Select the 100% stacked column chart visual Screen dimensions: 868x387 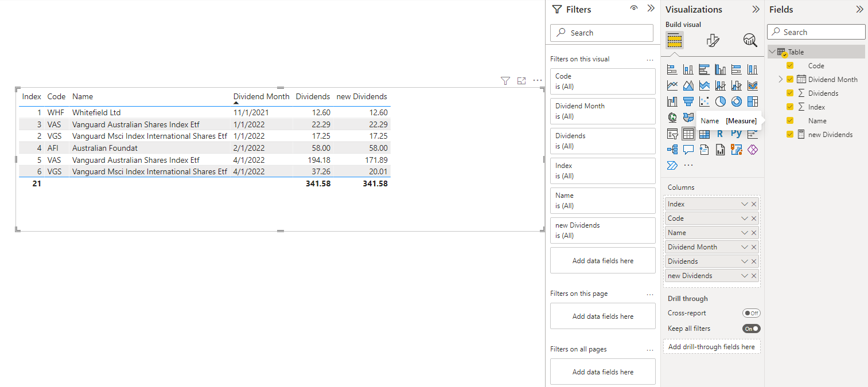tap(753, 69)
